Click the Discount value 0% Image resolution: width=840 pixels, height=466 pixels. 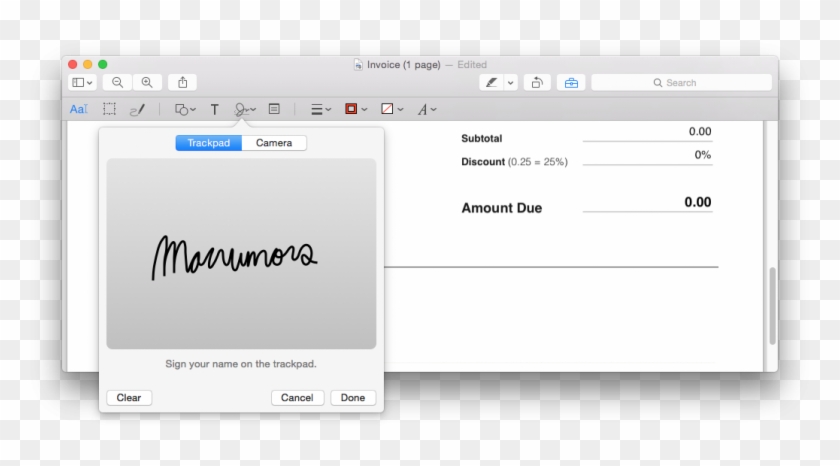[702, 155]
